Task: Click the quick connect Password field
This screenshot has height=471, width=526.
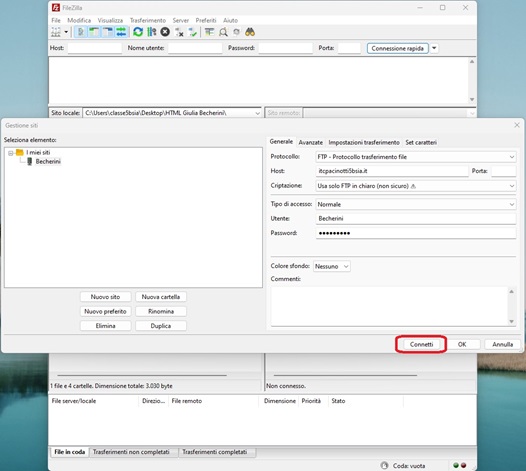Action: click(285, 48)
